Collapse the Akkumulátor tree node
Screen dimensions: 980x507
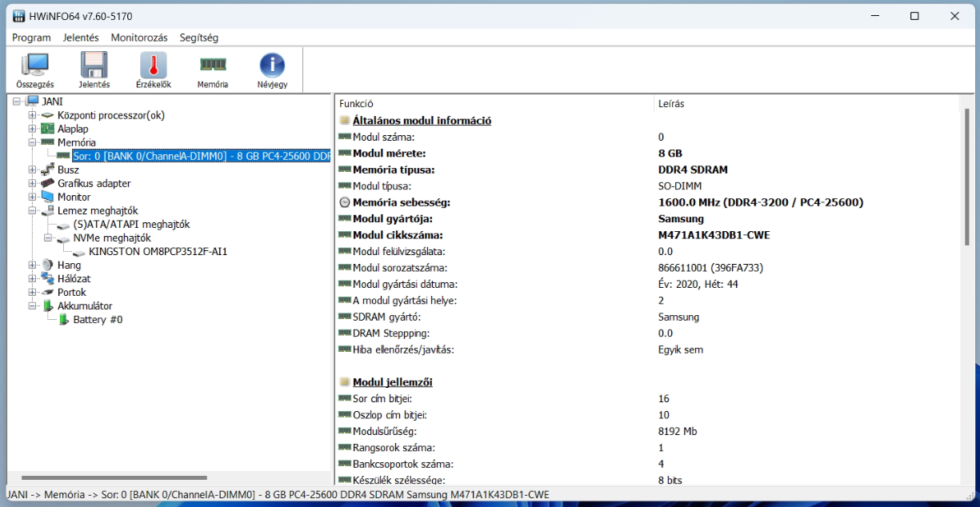[33, 305]
